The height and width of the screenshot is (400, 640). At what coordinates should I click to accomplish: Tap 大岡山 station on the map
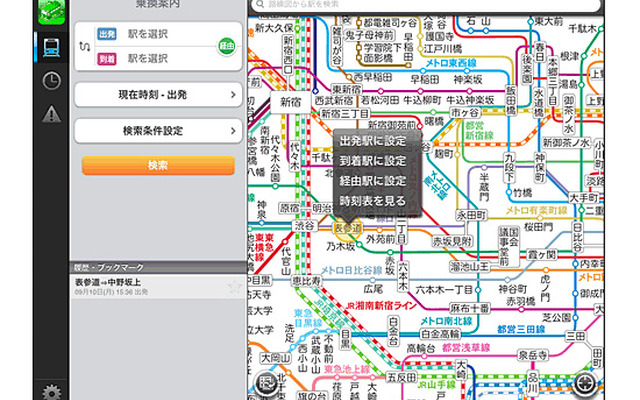pyautogui.click(x=276, y=358)
